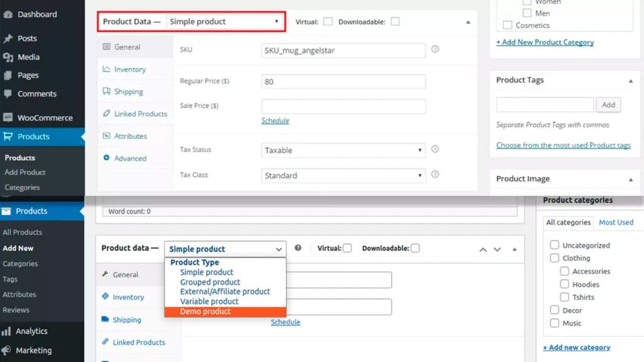Open the Dashboard sidebar icon
The image size is (644, 362).
8,14
